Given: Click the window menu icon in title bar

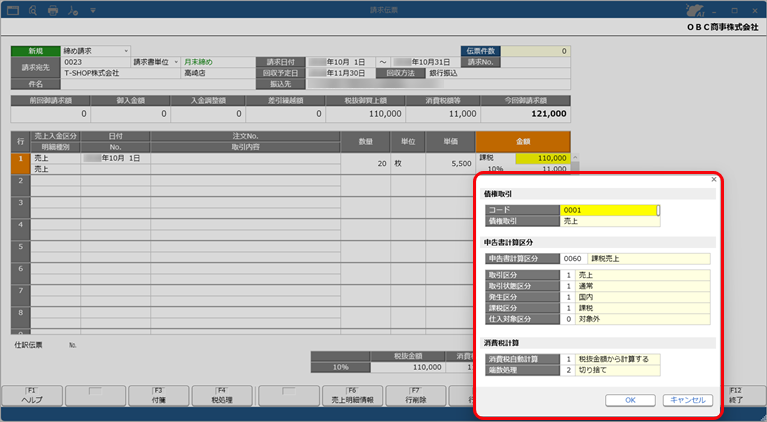Looking at the screenshot, I should pos(13,10).
